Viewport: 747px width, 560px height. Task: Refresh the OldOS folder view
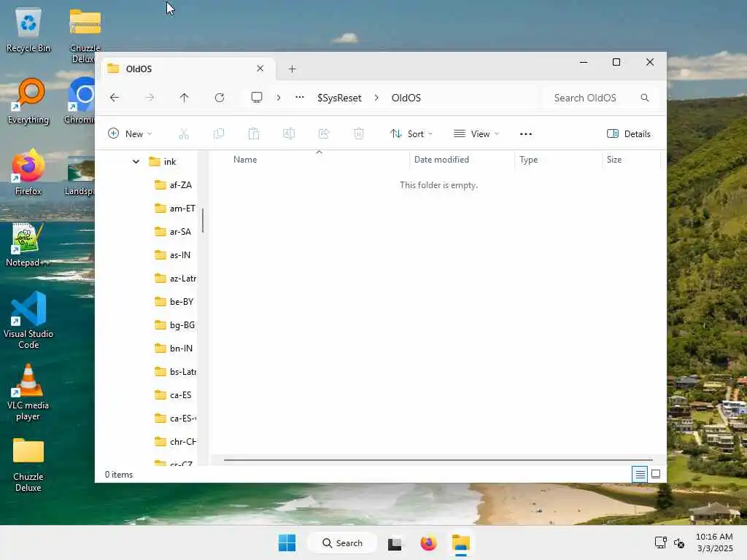219,98
